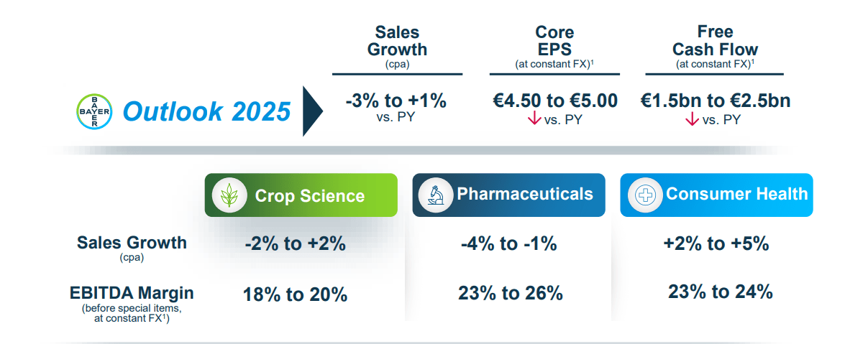Click the EBITDA Margin row label
868x344 pixels.
coord(132,294)
